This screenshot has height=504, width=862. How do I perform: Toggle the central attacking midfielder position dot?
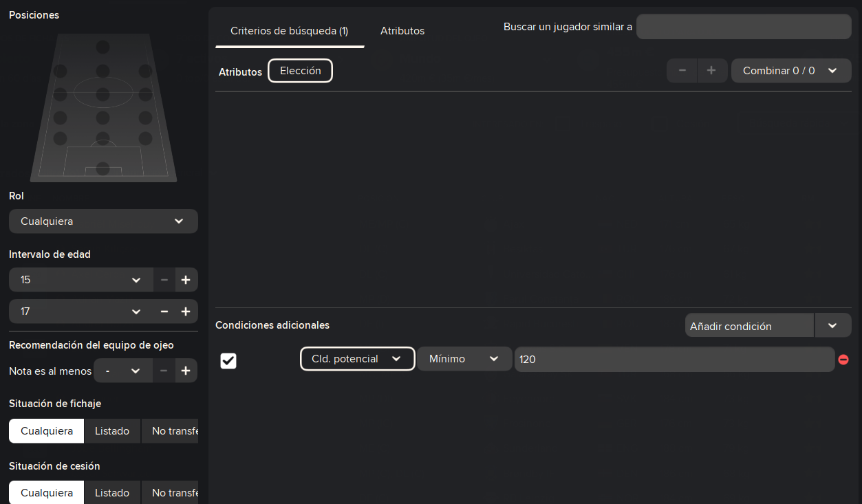pos(103,71)
